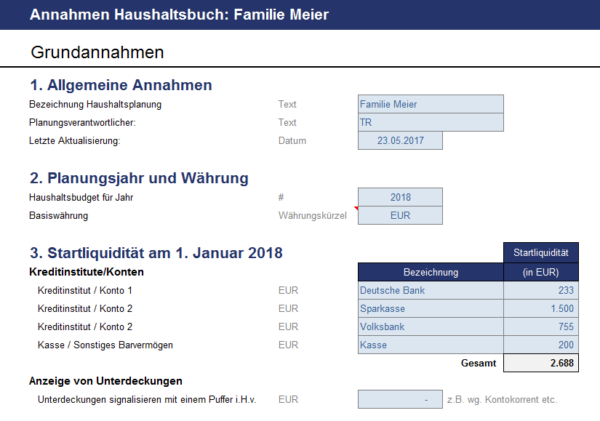Click the Deutsche Bank name cell
This screenshot has height=421, width=600.
click(430, 290)
